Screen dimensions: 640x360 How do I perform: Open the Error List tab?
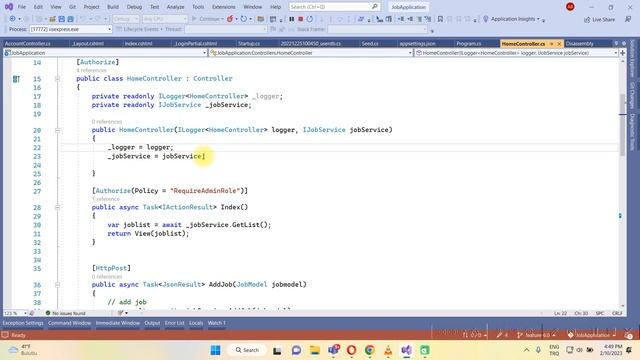click(x=174, y=323)
